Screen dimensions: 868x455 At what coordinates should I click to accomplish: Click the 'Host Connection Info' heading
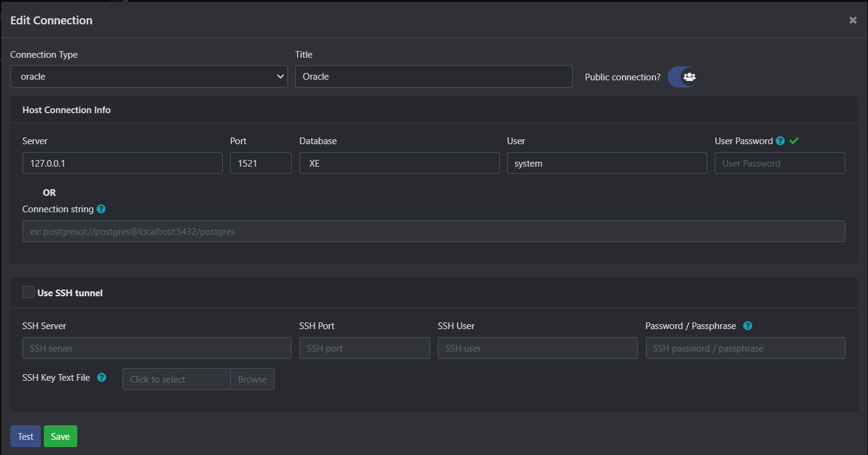click(66, 110)
